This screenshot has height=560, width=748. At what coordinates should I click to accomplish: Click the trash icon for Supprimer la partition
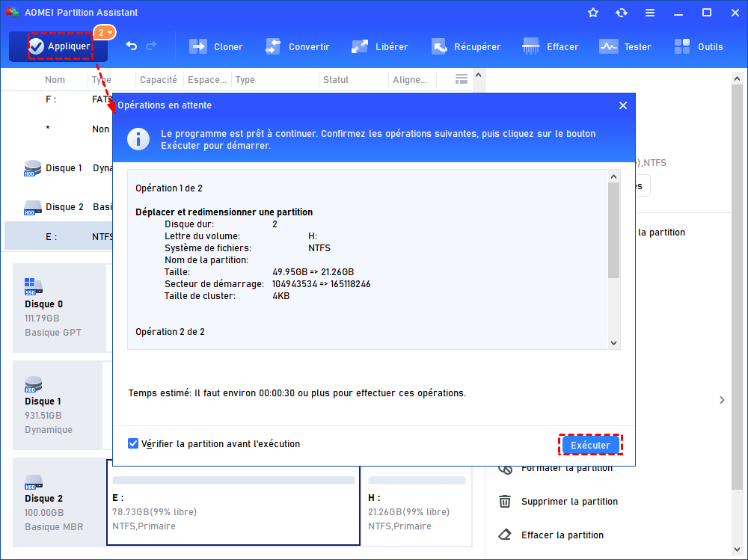505,502
